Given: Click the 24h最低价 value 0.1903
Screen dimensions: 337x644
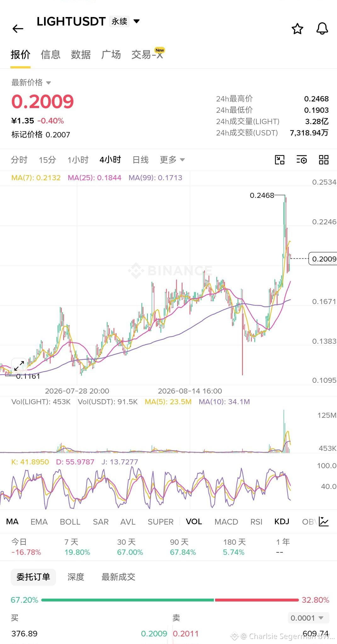Looking at the screenshot, I should tap(316, 110).
